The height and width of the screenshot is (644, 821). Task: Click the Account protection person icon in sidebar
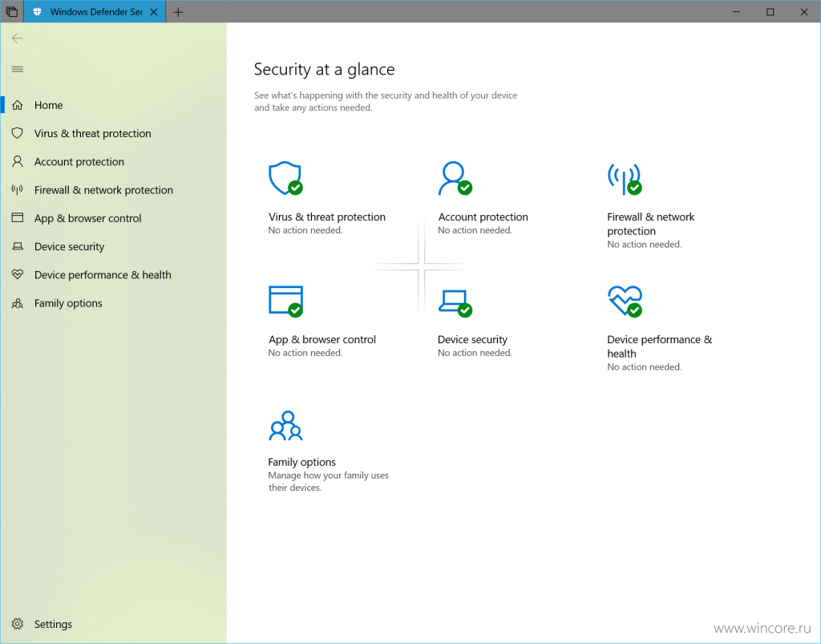pos(18,161)
